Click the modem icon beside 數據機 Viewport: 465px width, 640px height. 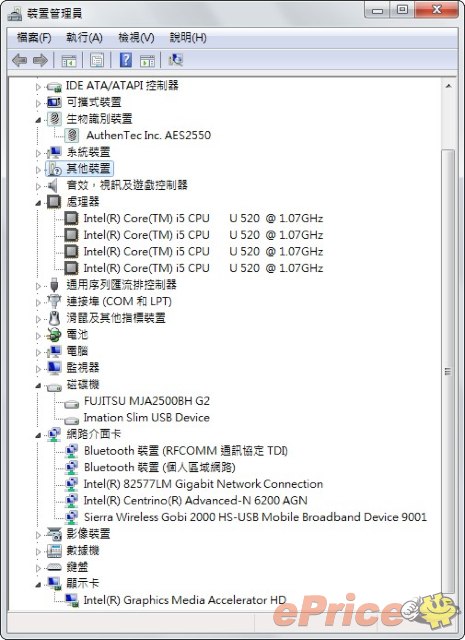54,551
